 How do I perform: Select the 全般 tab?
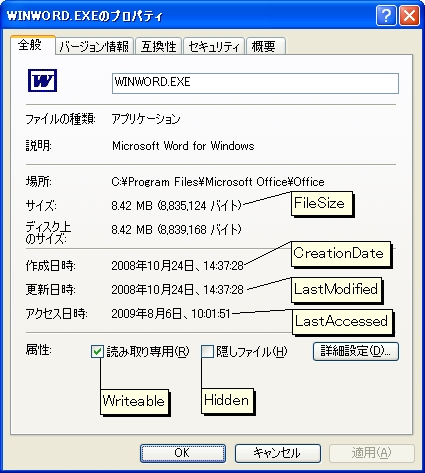(32, 45)
